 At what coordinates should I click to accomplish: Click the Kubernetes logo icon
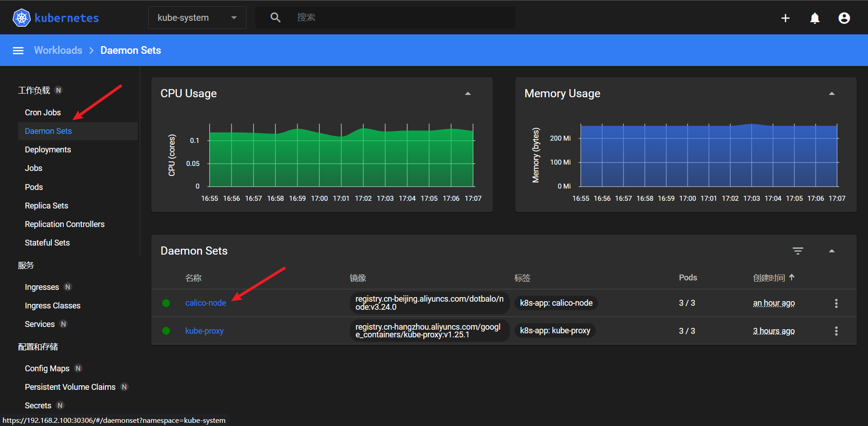[21, 18]
